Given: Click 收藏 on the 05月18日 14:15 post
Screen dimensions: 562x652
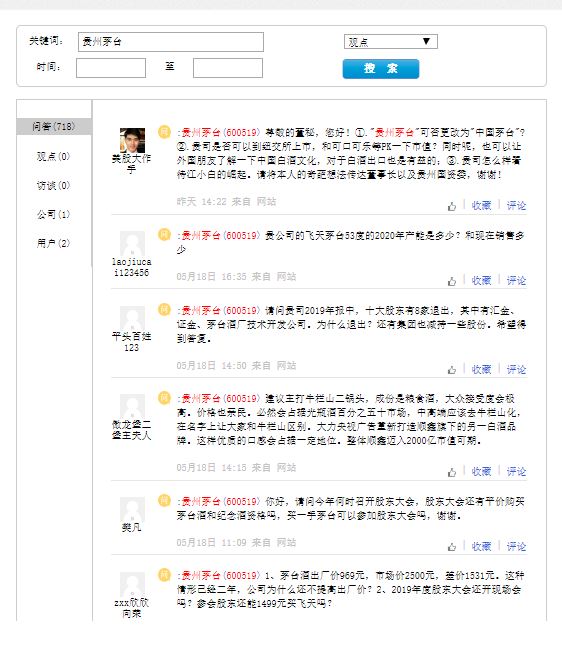Looking at the screenshot, I should click(481, 472).
